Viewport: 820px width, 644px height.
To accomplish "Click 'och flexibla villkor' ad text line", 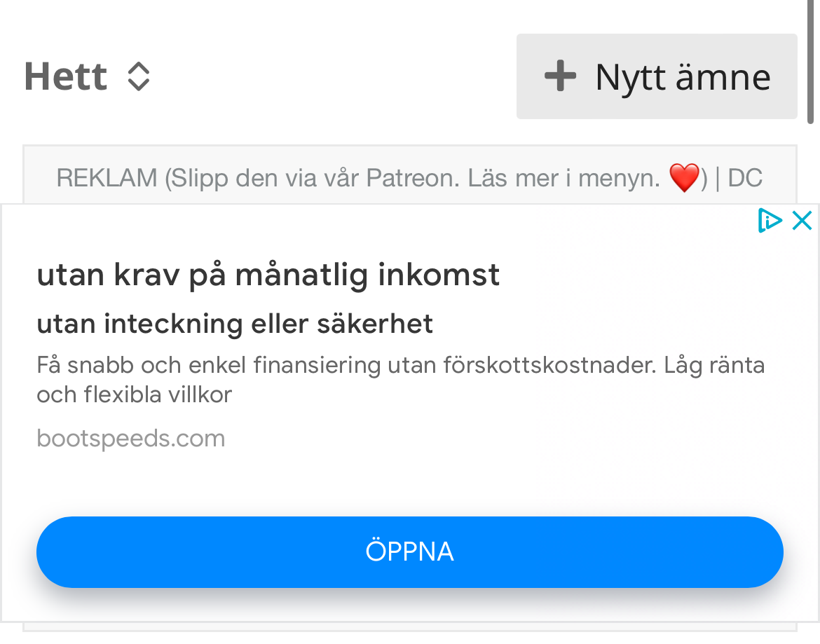I will coord(134,395).
